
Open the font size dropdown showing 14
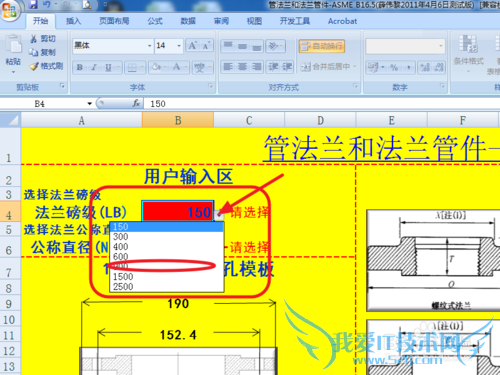coord(179,46)
